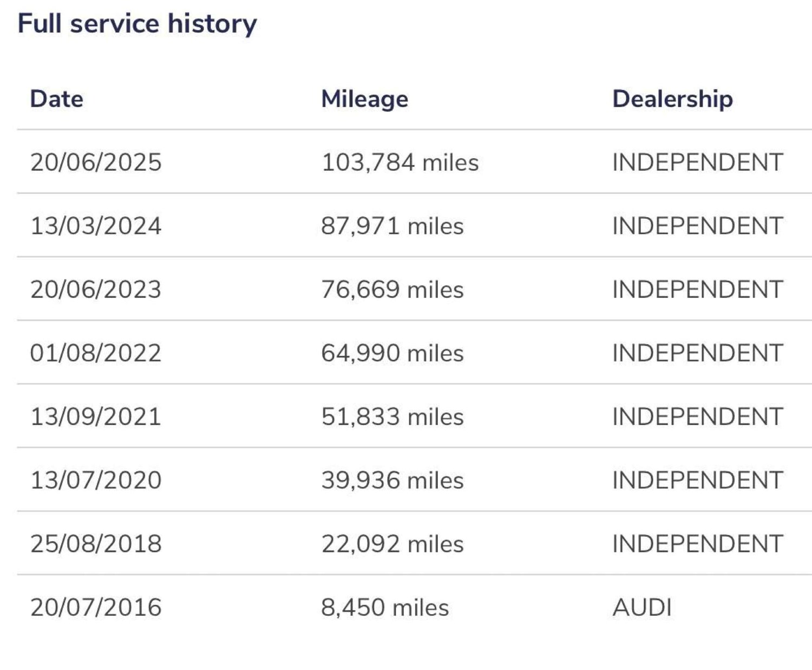Select the 01/08/2022 service date

(x=96, y=353)
